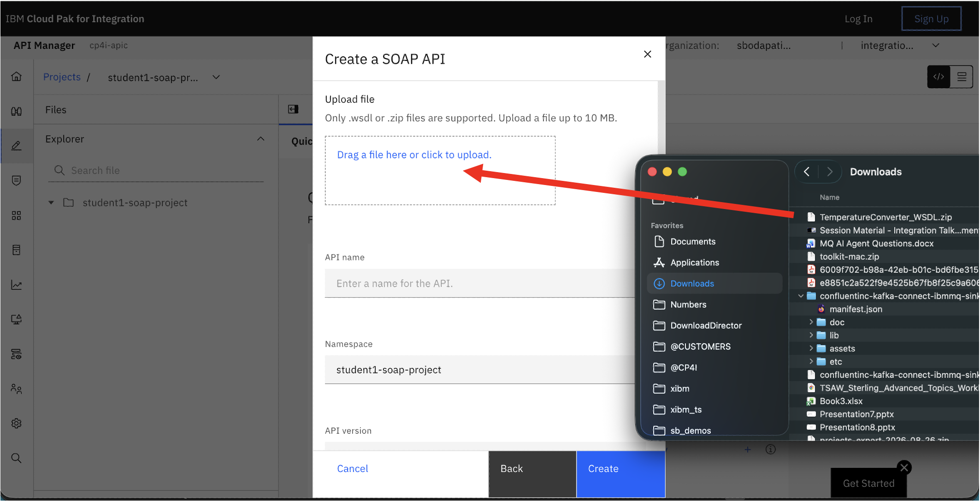Image resolution: width=980 pixels, height=502 pixels.
Task: Click the magnifier icon in Search file box
Action: coord(59,170)
